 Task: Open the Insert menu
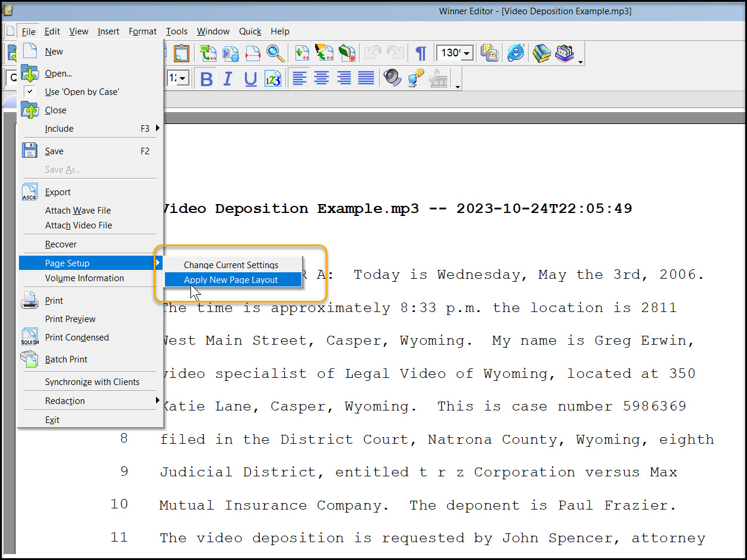(109, 31)
